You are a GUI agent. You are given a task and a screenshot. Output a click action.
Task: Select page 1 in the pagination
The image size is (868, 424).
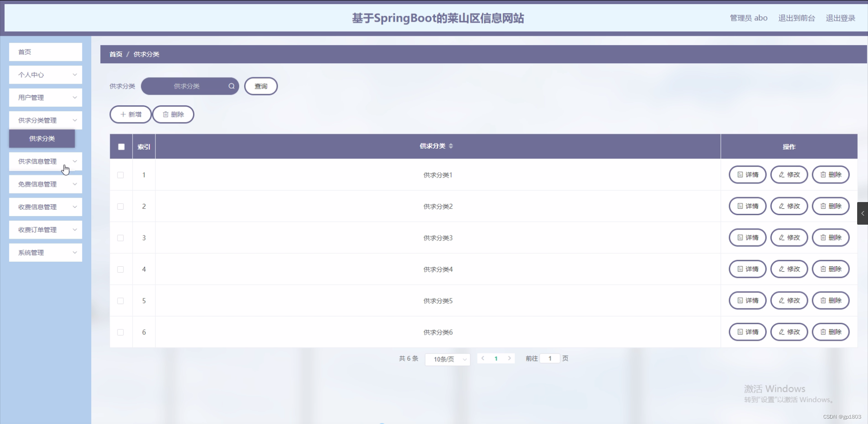pos(496,358)
